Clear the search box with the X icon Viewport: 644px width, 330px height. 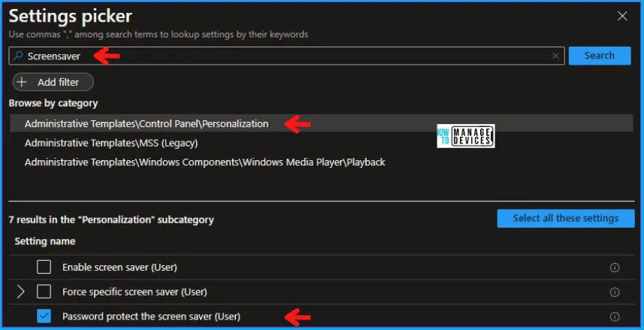[555, 56]
